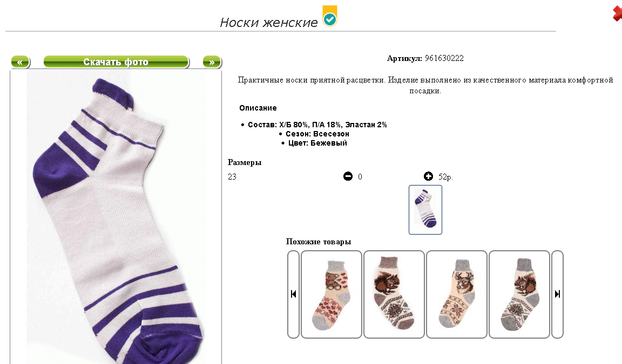Select the purple striped sock color thumbnail
622x364 pixels.
[425, 210]
